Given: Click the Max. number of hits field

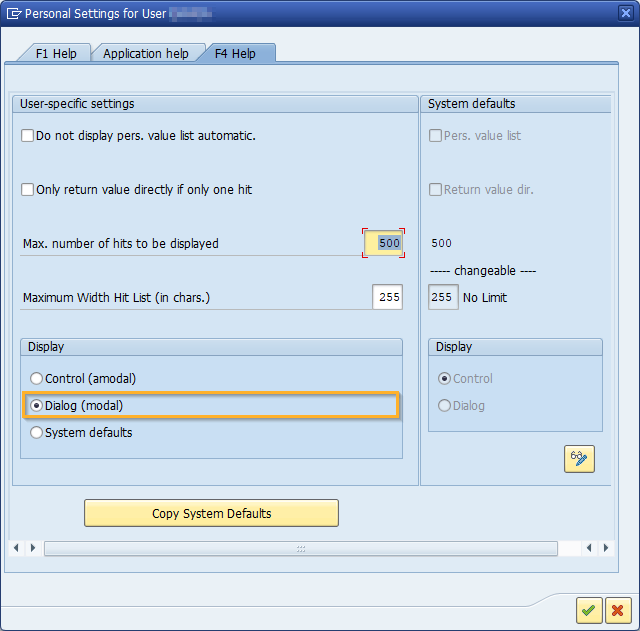Looking at the screenshot, I should pos(383,243).
